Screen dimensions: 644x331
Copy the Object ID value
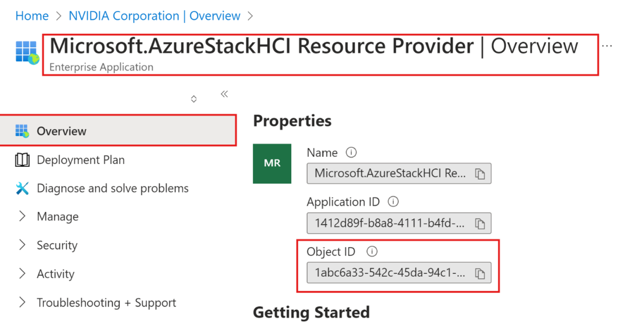pos(480,273)
